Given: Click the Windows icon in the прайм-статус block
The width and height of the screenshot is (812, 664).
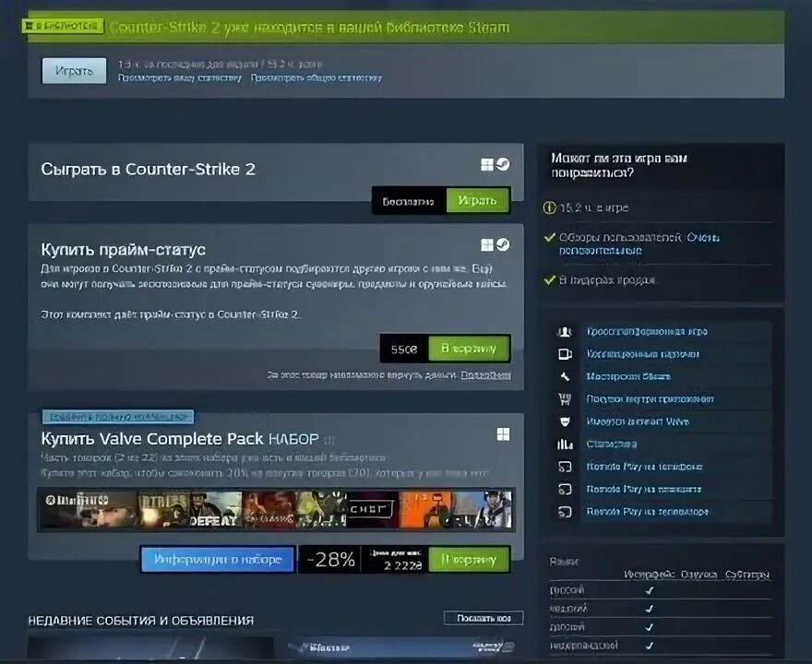Looking at the screenshot, I should pos(487,244).
